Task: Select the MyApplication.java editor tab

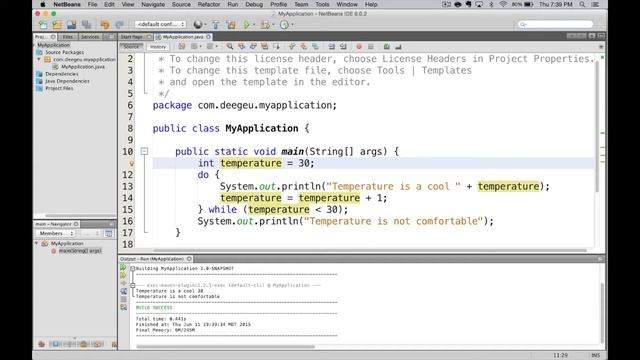Action: pos(183,37)
